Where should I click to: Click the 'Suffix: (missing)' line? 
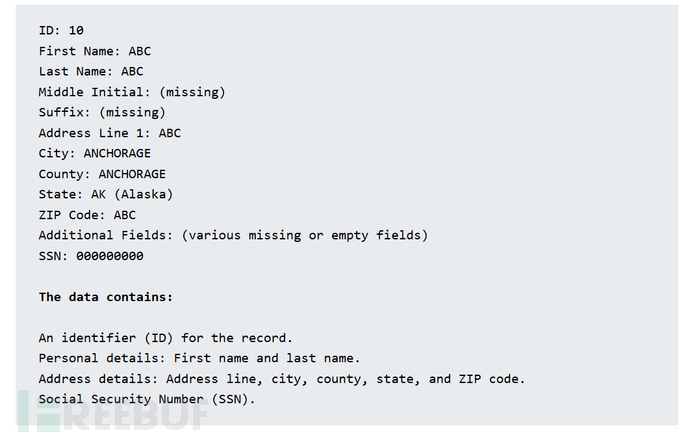click(x=102, y=112)
